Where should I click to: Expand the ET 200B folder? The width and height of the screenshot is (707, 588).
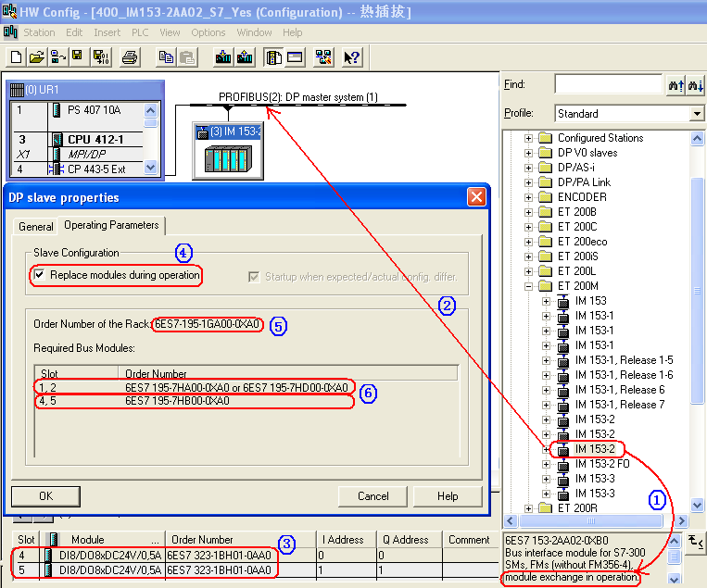528,212
